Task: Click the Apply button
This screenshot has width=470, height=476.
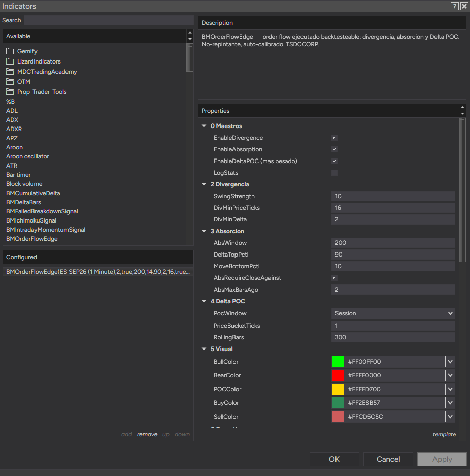Action: [442, 459]
